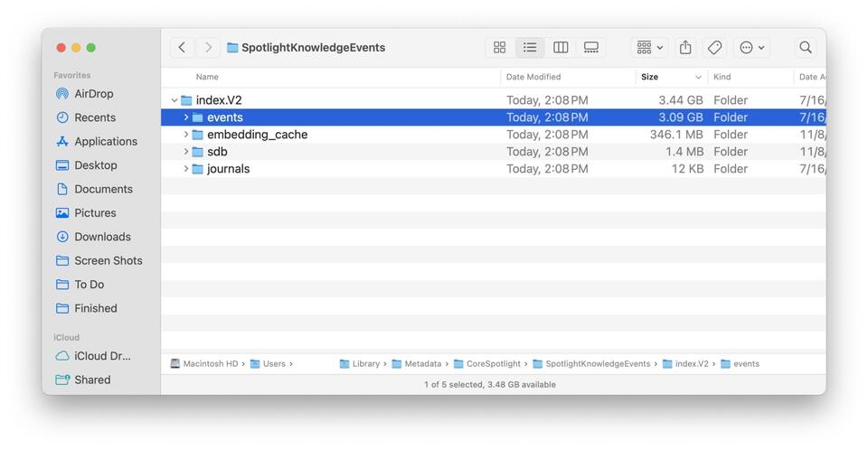
Task: Expand the journals folder
Action: [x=186, y=169]
